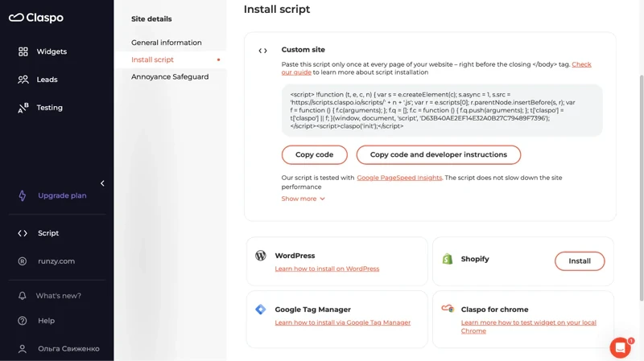Open the chat support bubble
This screenshot has width=644, height=361.
(x=620, y=348)
